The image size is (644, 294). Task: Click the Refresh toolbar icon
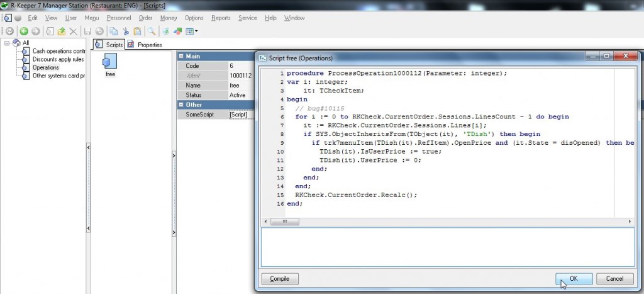(9, 31)
